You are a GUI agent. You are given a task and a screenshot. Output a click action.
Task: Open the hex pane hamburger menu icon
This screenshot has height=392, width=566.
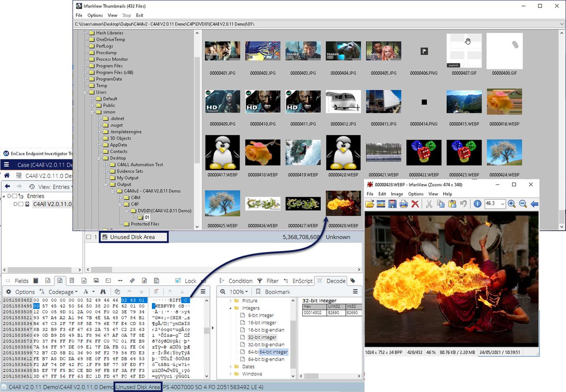[203, 292]
